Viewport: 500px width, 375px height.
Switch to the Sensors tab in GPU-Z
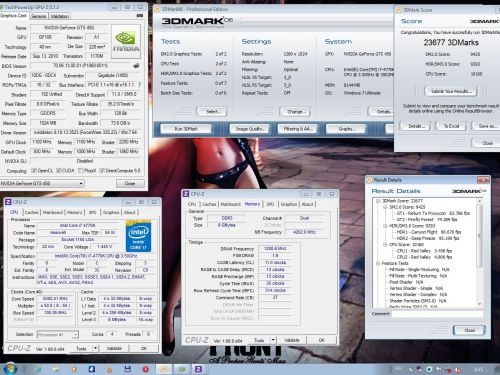tap(39, 16)
